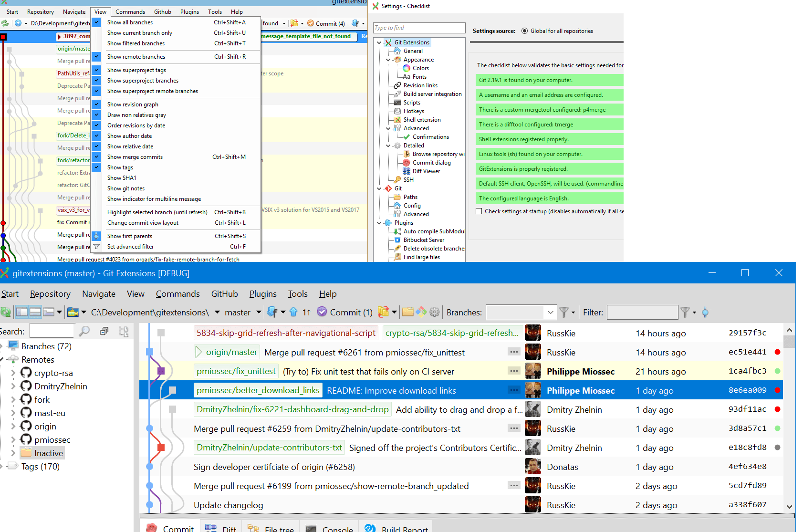Viewport: 803px width, 532px height.
Task: Select the origin/master commit row
Action: click(363, 353)
